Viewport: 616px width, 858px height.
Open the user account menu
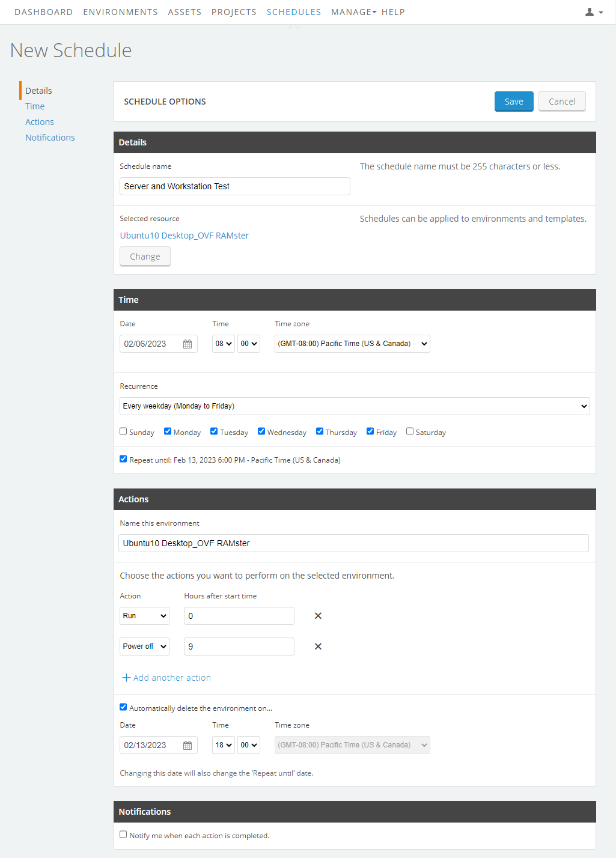(x=590, y=11)
